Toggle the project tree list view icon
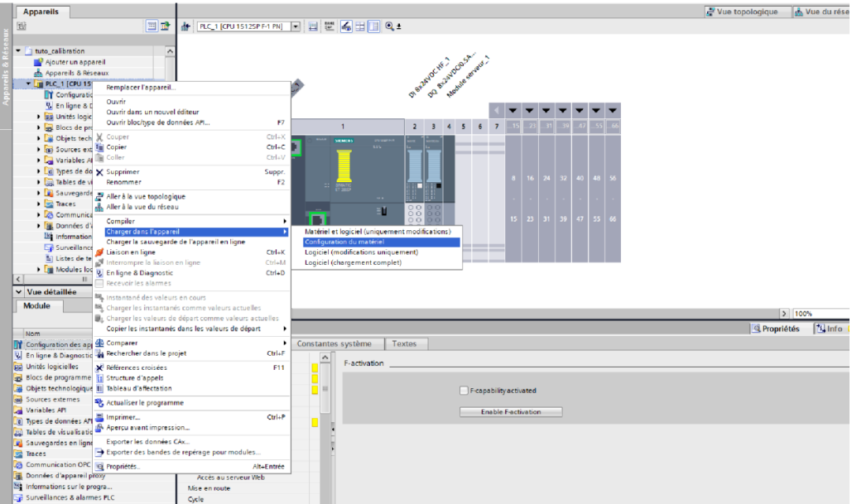 (x=152, y=26)
